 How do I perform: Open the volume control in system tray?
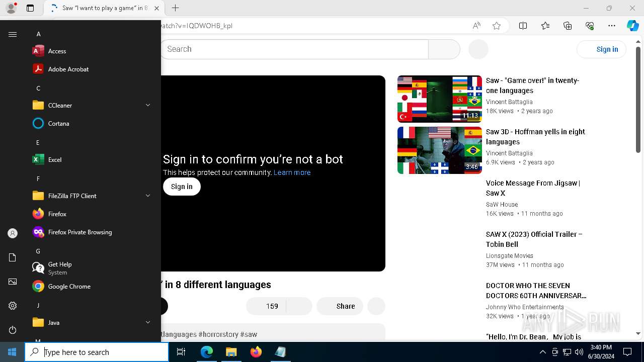point(579,352)
